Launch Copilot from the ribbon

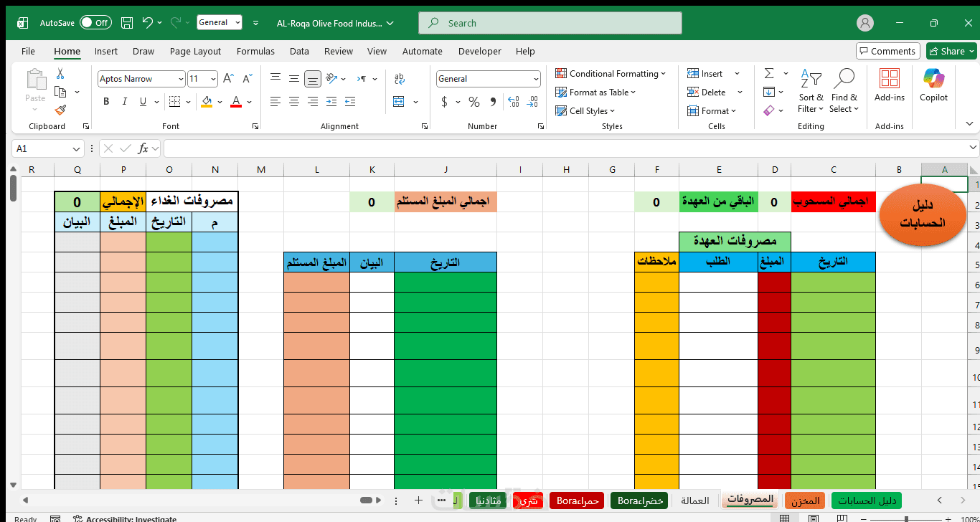pyautogui.click(x=934, y=86)
